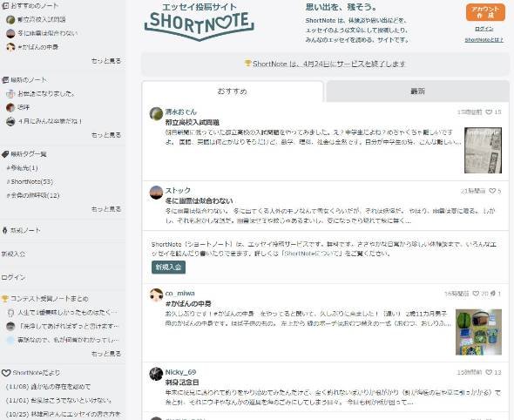Click the avatar beside 4月にみんな卒業だね！
514x420 pixels.
pyautogui.click(x=10, y=121)
